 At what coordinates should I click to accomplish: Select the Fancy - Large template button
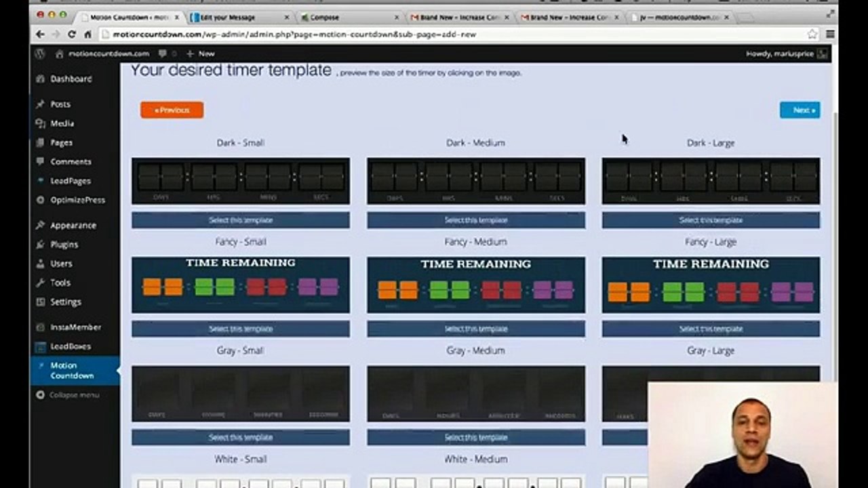(711, 329)
